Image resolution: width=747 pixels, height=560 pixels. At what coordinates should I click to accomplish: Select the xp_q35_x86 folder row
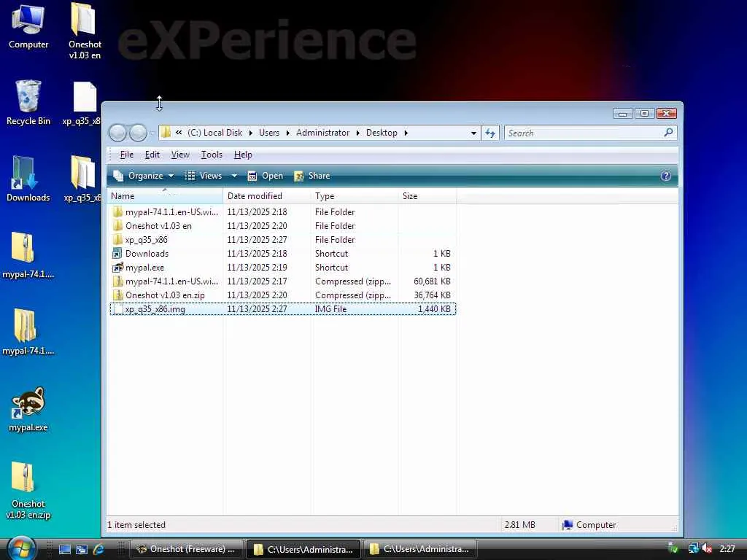(x=282, y=239)
